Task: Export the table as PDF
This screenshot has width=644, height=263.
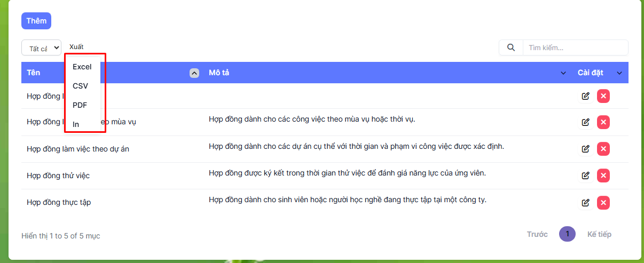Action: (x=80, y=105)
